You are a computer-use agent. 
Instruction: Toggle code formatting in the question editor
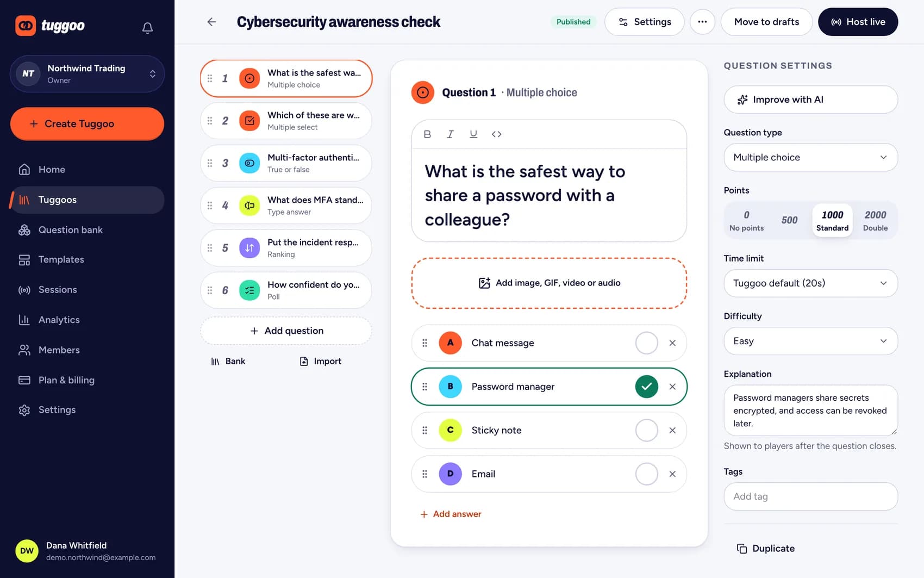(496, 134)
